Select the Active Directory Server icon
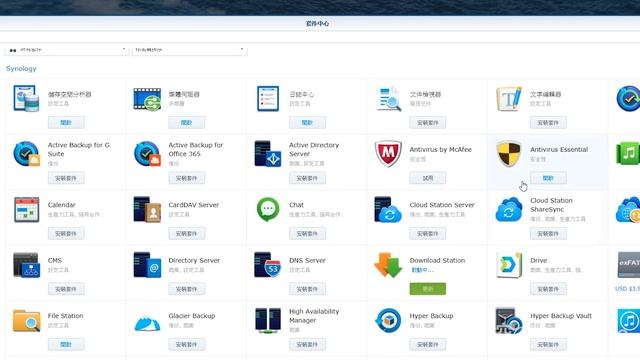 267,153
